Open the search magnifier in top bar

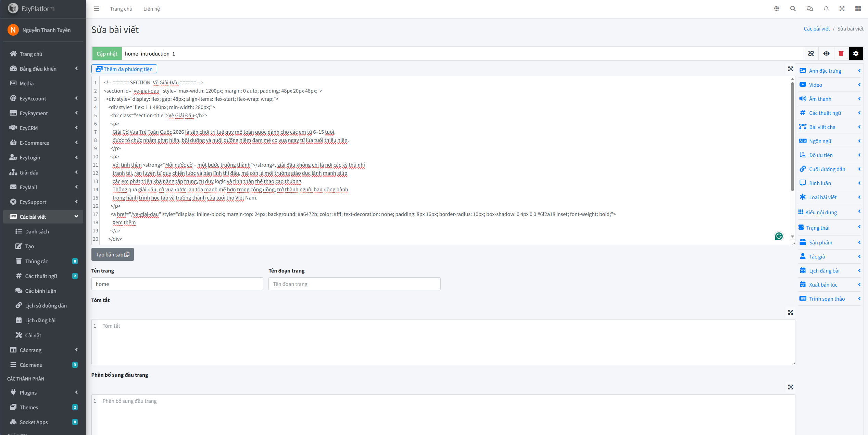pos(793,9)
